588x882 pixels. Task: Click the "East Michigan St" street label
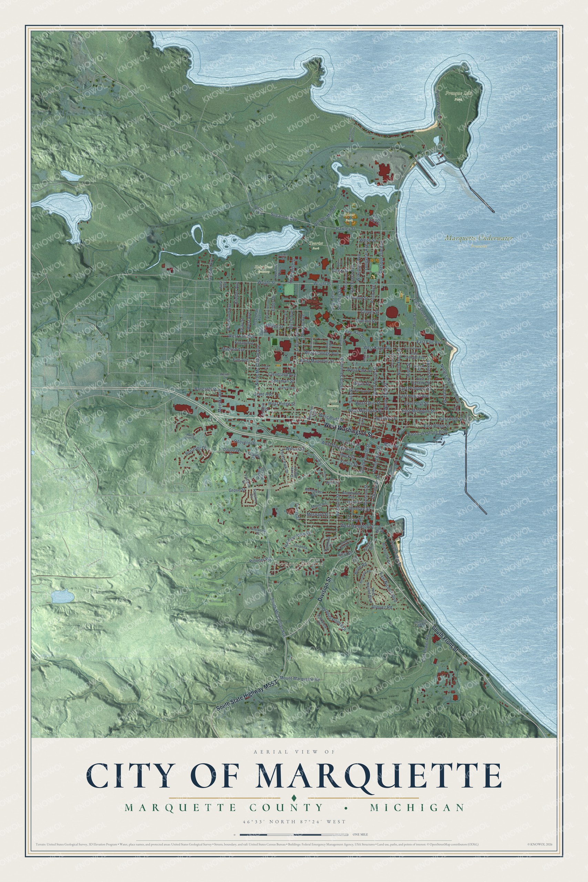tap(418, 411)
